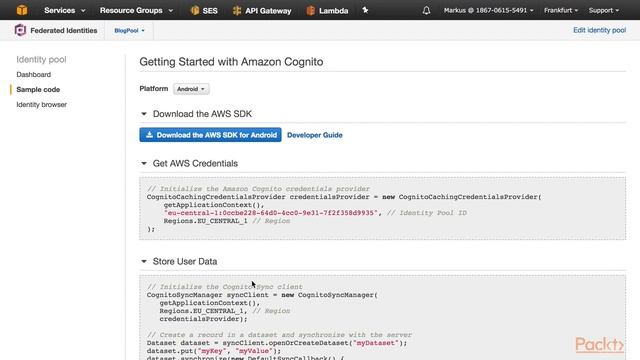Click Edit identity pool link
The width and height of the screenshot is (640, 360).
(599, 30)
